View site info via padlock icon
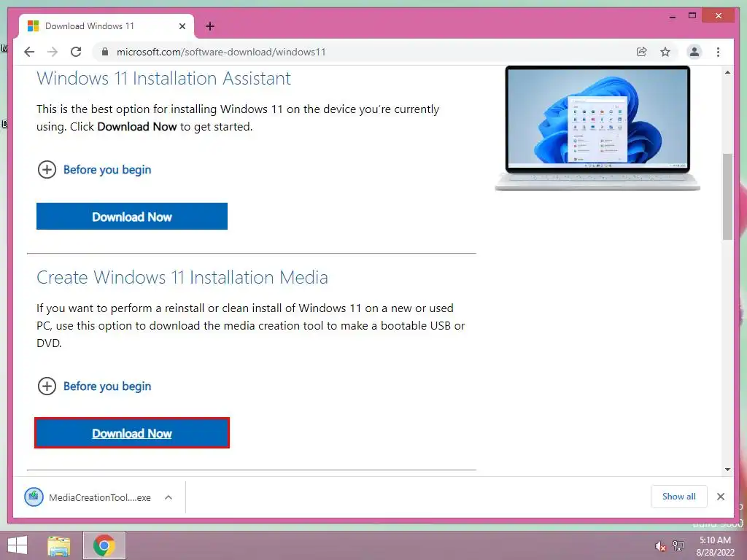 click(x=105, y=52)
